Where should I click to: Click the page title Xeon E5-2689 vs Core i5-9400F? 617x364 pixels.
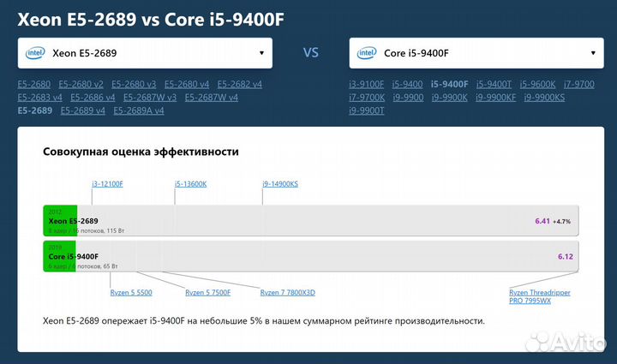point(151,20)
